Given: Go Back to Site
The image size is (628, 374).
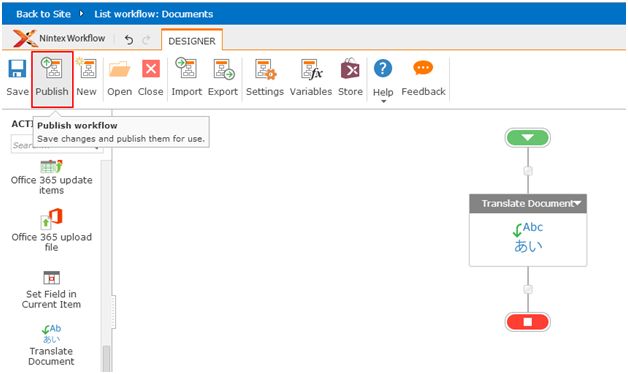Looking at the screenshot, I should [43, 14].
